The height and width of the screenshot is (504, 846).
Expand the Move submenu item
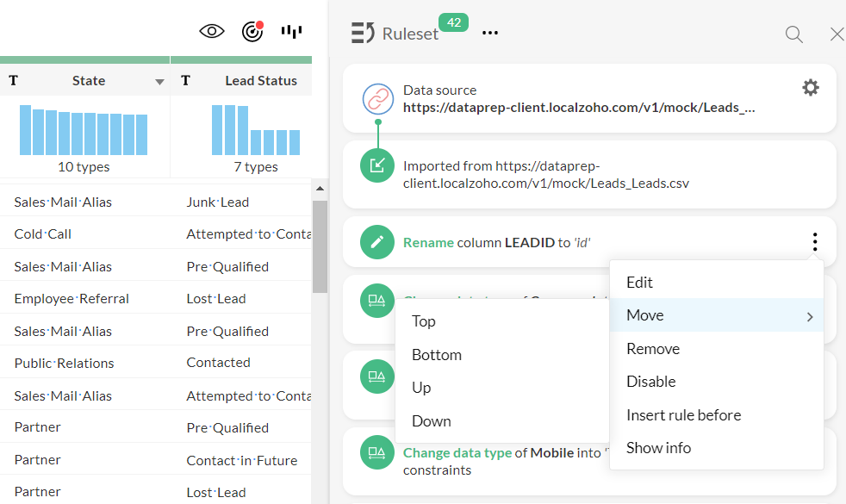tap(717, 315)
